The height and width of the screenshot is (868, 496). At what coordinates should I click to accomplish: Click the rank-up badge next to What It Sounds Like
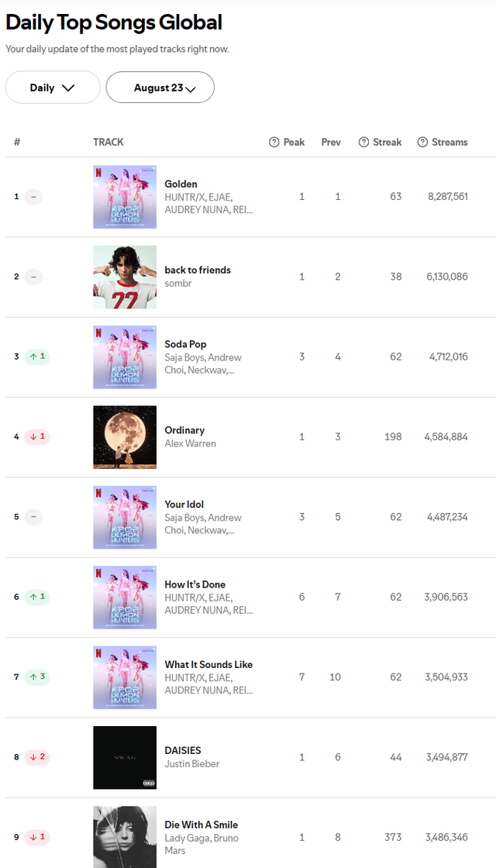tap(36, 677)
